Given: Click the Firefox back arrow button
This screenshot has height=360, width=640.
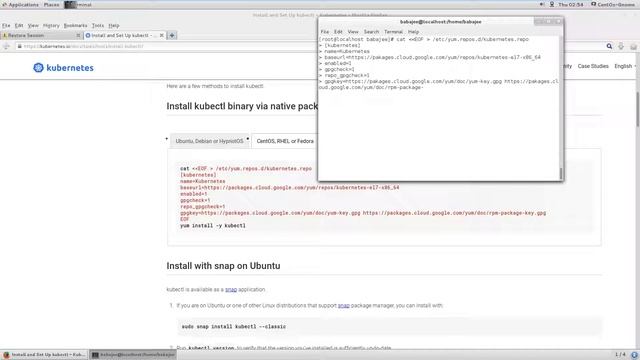Looking at the screenshot, I should tap(6, 47).
